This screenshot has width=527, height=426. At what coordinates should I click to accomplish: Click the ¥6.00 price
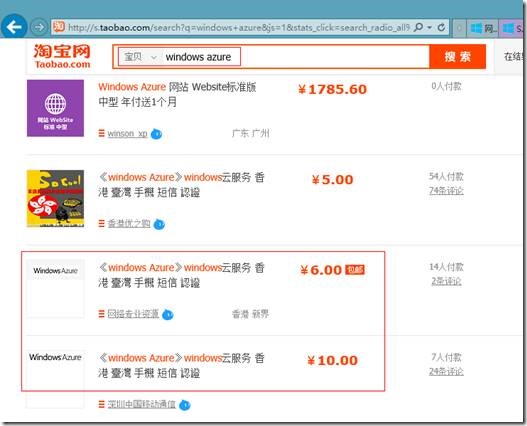[x=321, y=270]
